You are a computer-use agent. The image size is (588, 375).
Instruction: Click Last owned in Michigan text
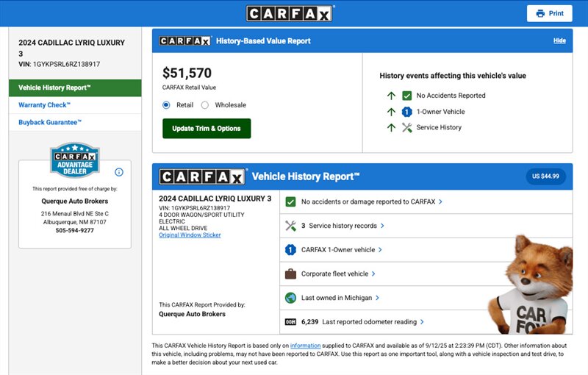[x=337, y=298]
